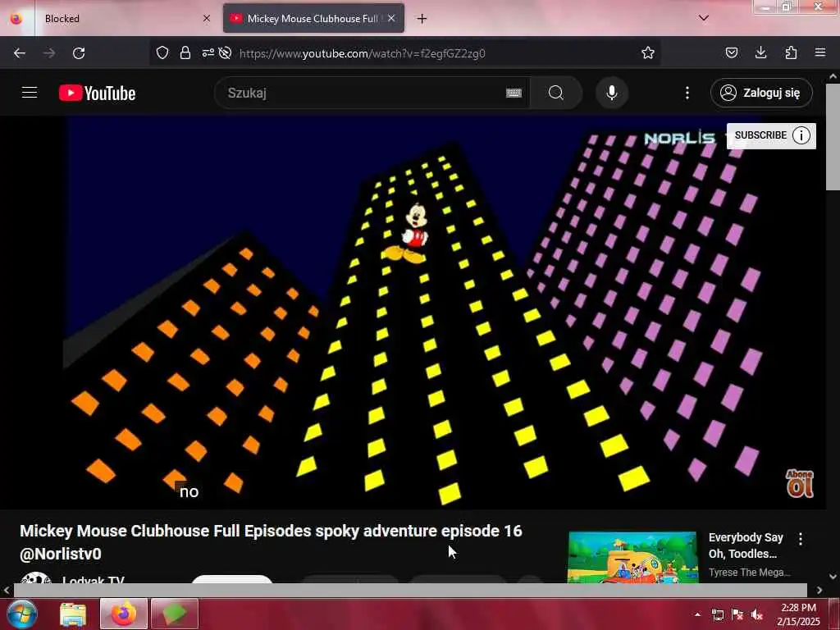
Task: Bookmark this page with the star icon
Action: click(x=648, y=52)
